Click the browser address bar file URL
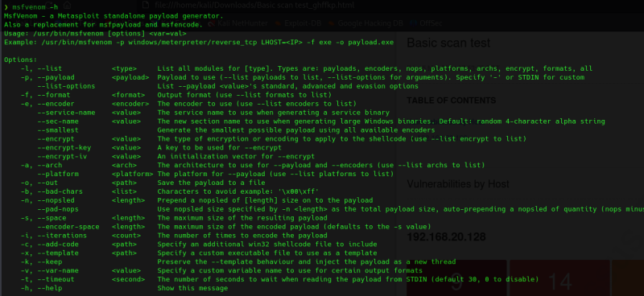Image resolution: width=644 pixels, height=296 pixels. (254, 6)
